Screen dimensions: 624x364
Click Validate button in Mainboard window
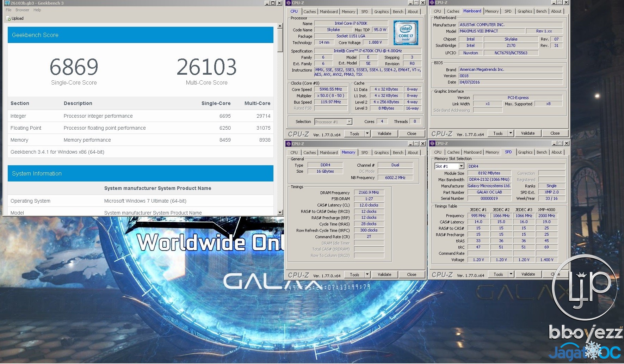(x=528, y=133)
